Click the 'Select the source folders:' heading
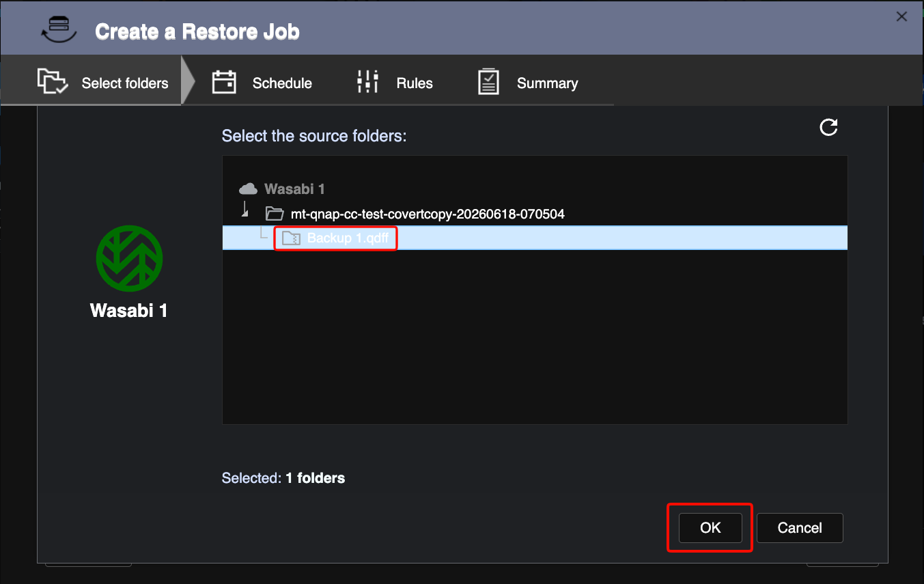This screenshot has width=924, height=584. pyautogui.click(x=314, y=136)
